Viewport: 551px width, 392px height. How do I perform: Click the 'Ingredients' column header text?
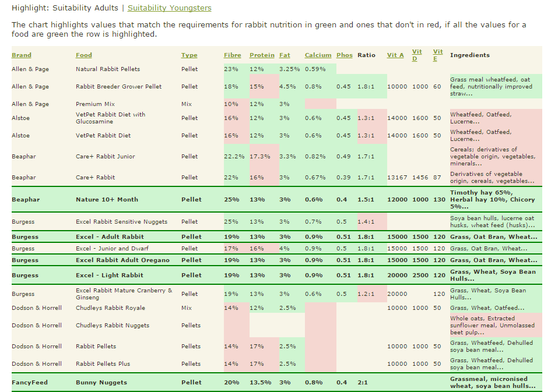click(470, 55)
